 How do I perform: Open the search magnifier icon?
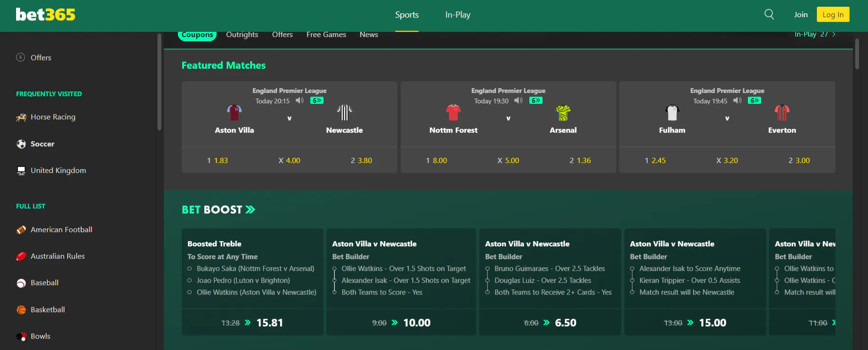tap(769, 15)
